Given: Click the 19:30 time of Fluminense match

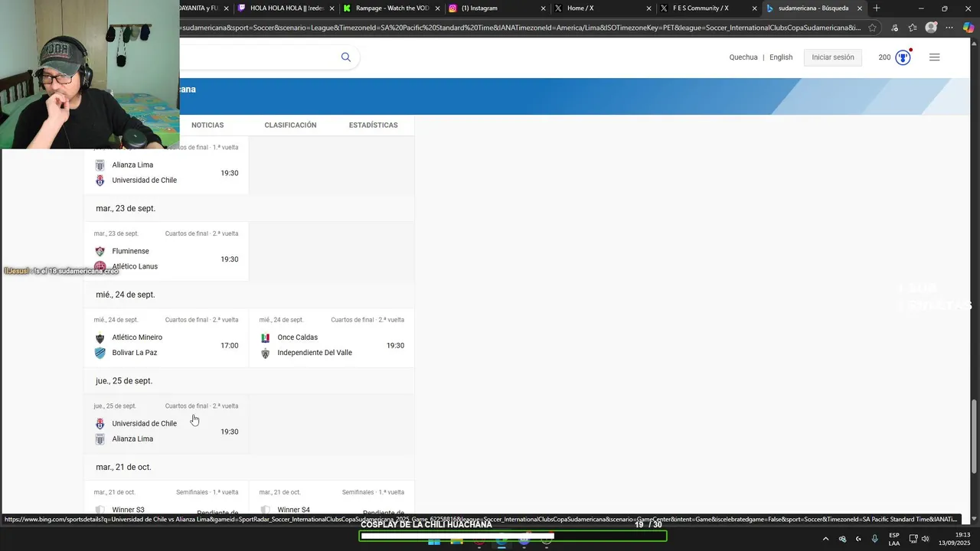Looking at the screenshot, I should tap(230, 259).
